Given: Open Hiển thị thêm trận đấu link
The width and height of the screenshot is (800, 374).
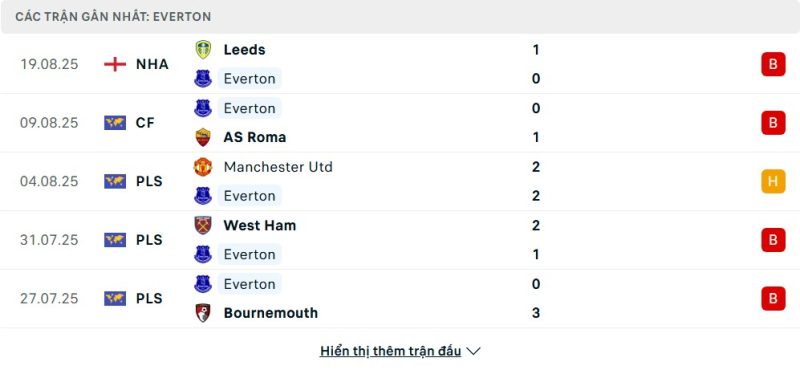Looking at the screenshot, I should pyautogui.click(x=391, y=351).
